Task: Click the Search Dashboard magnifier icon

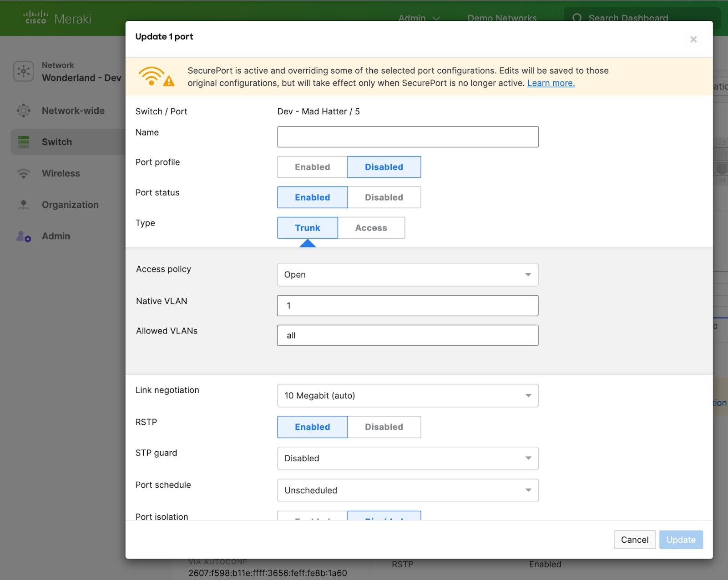Action: [x=577, y=18]
